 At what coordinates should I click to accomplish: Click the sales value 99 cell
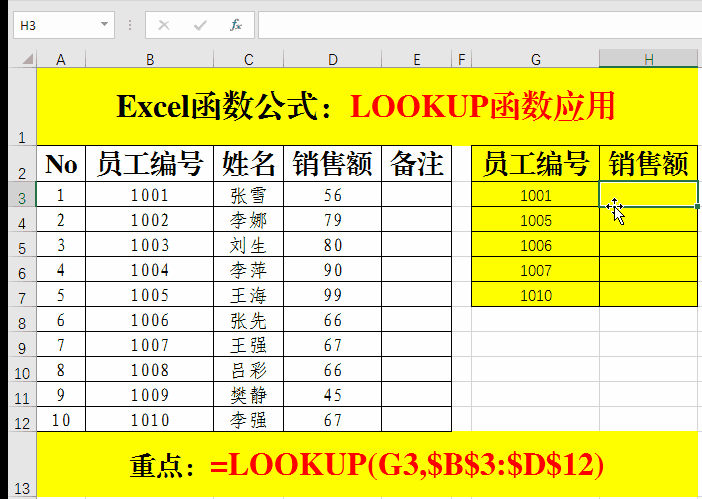click(x=332, y=295)
